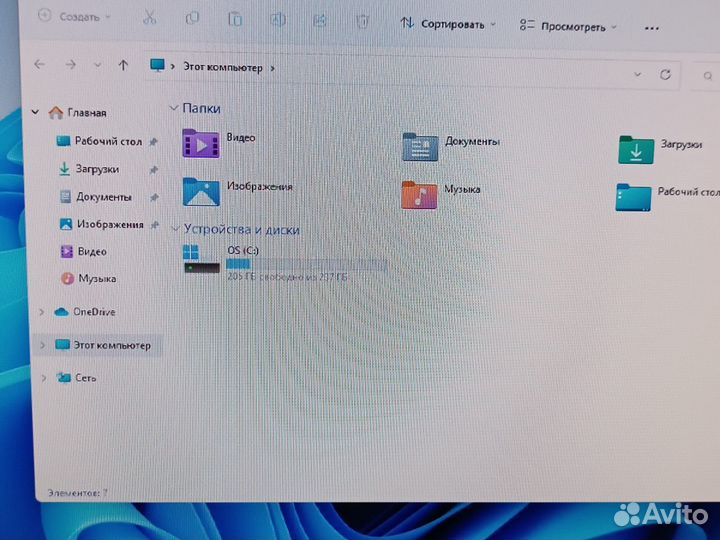Image resolution: width=720 pixels, height=540 pixels.
Task: Click the Rename icon in toolbar
Action: point(277,20)
